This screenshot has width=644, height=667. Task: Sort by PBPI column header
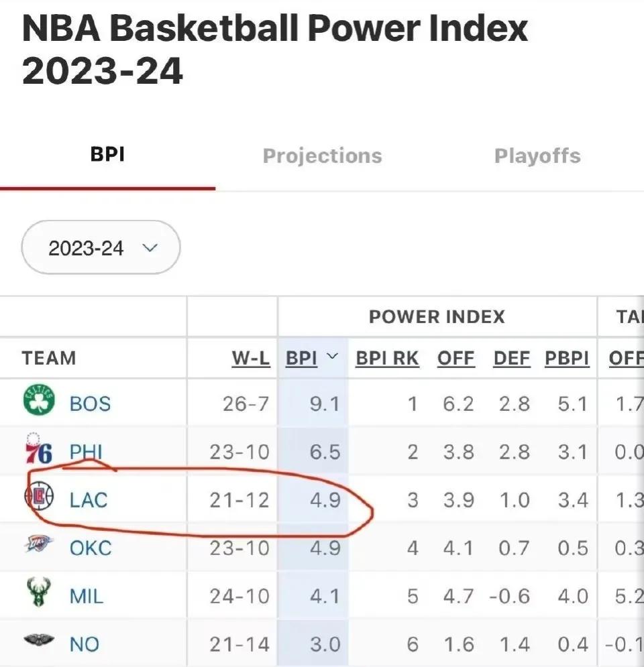pyautogui.click(x=567, y=358)
